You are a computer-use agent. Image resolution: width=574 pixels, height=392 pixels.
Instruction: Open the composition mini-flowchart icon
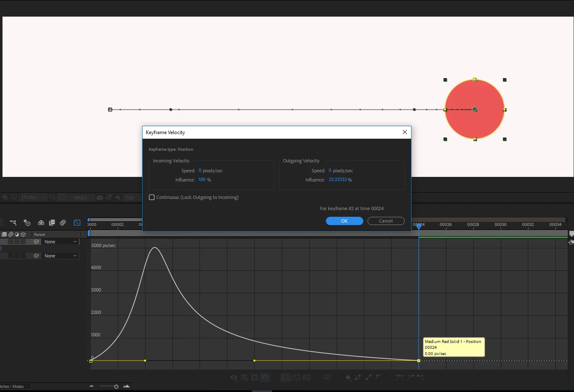coord(13,223)
